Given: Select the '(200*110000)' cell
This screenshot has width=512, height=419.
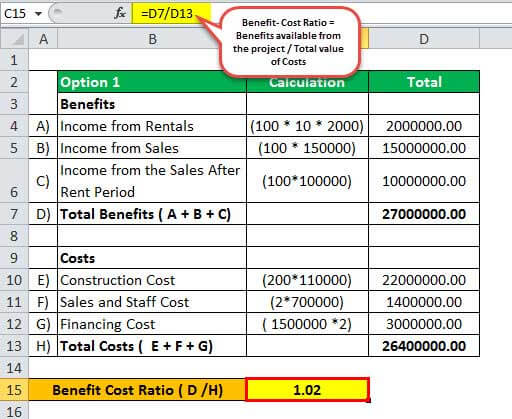Looking at the screenshot, I should pos(307,280).
